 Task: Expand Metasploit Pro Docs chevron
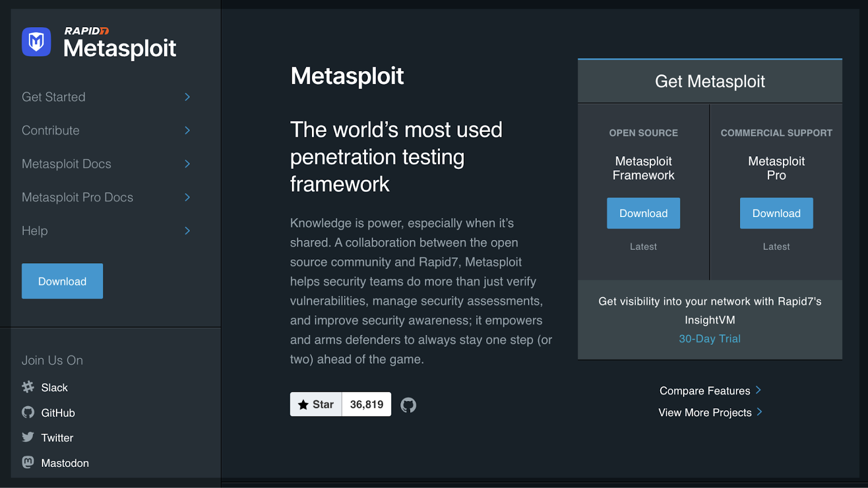point(187,198)
